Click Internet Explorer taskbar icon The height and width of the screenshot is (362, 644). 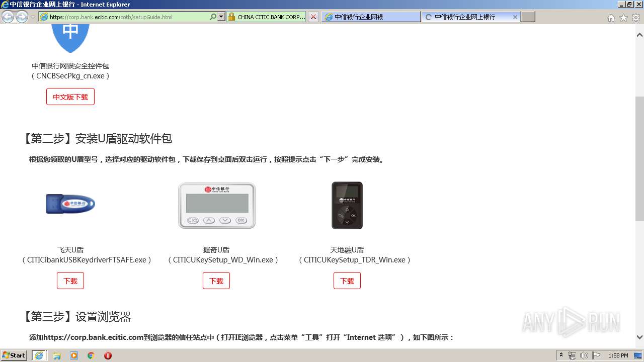pos(39,355)
